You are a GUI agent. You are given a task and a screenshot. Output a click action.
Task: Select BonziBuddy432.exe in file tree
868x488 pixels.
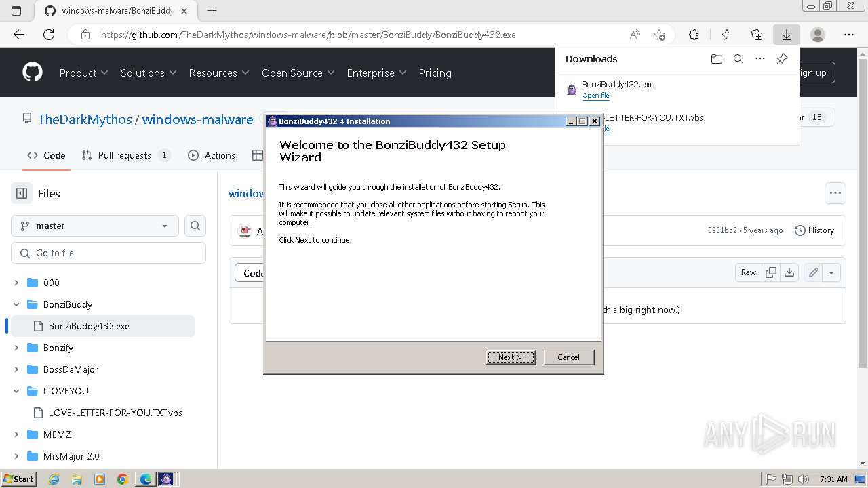(103, 326)
